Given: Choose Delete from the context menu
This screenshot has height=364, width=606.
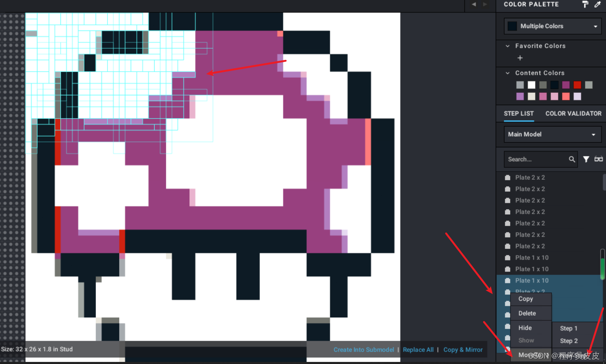Looking at the screenshot, I should pyautogui.click(x=531, y=313).
